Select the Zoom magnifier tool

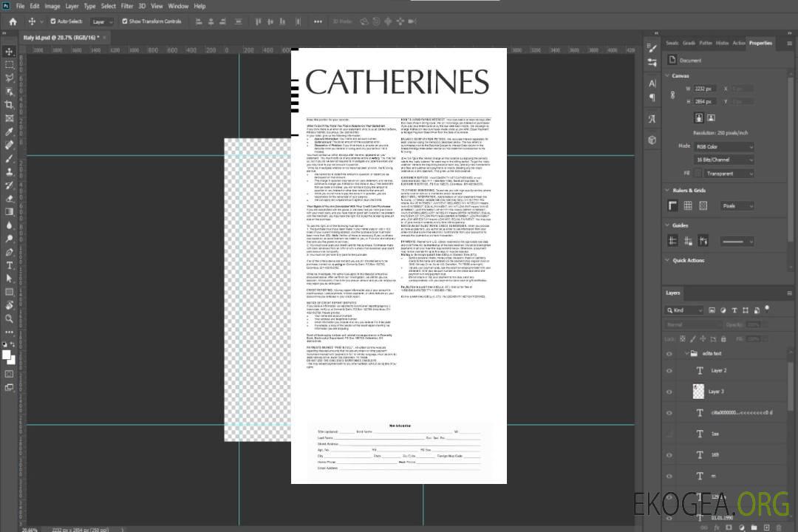(9, 318)
